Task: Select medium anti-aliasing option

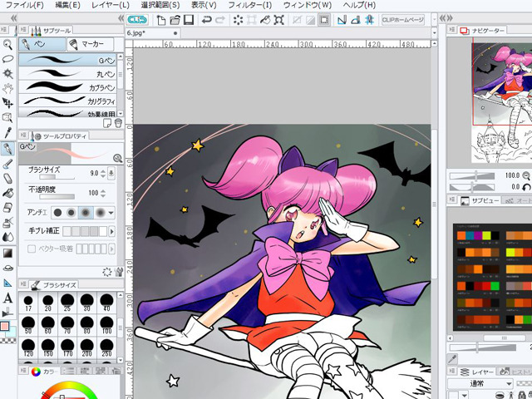Action: (86, 213)
